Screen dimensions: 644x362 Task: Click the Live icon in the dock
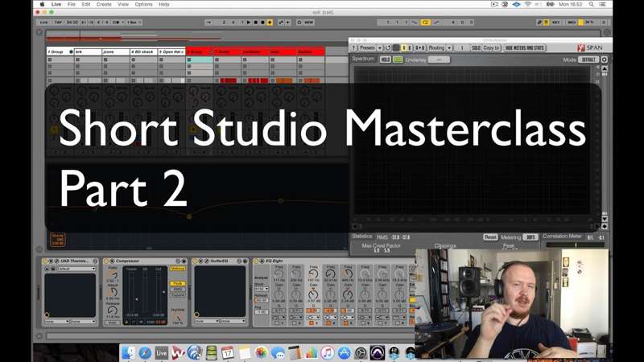click(x=162, y=353)
